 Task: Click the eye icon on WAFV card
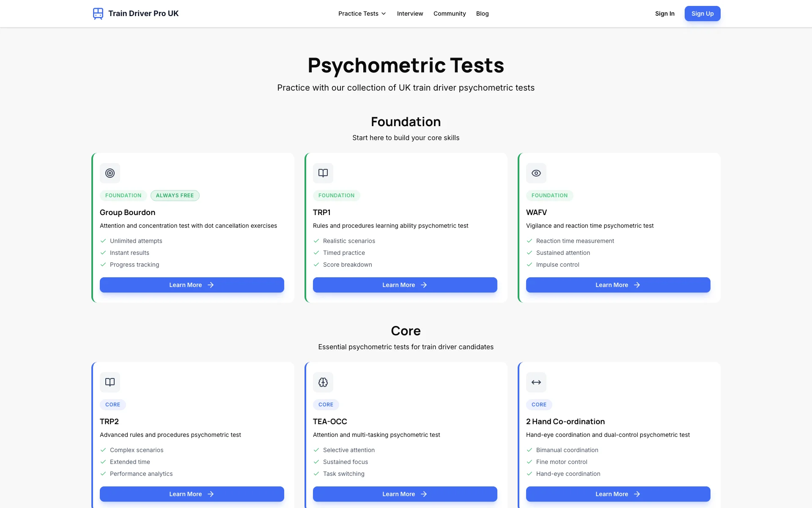click(x=536, y=173)
